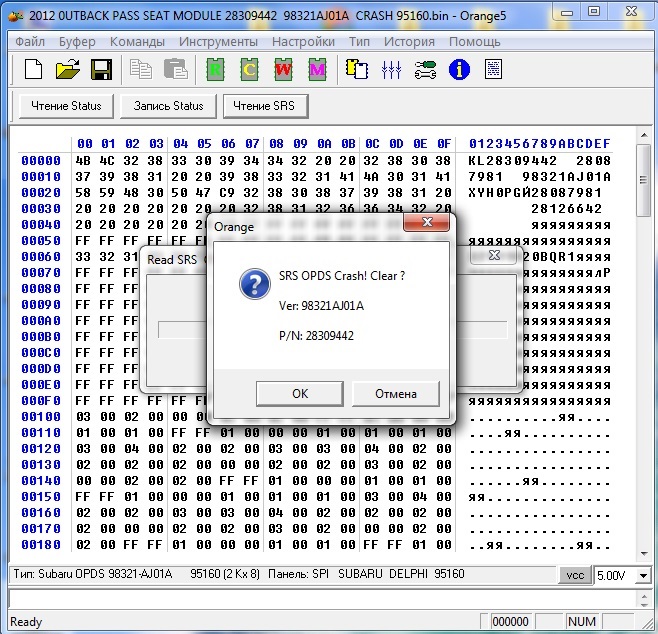Click the 0F column header
The image size is (658, 634).
(444, 144)
